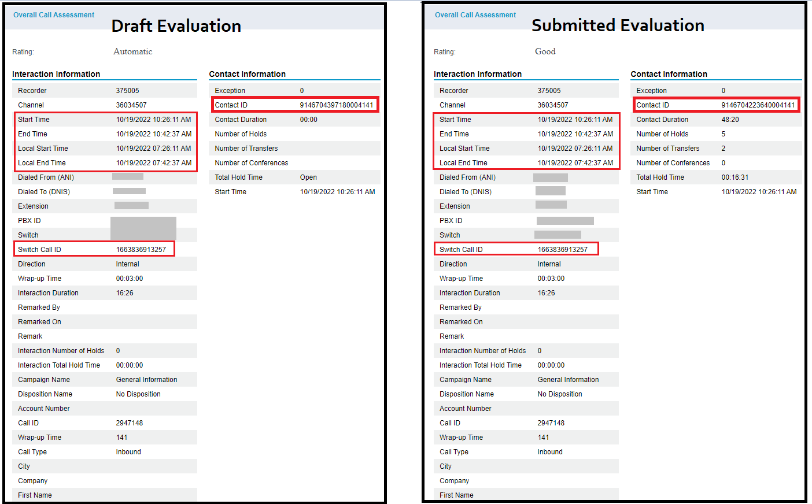Click Recorder value 375005 in Draft Evaluation
The image size is (812, 504).
pyautogui.click(x=128, y=91)
